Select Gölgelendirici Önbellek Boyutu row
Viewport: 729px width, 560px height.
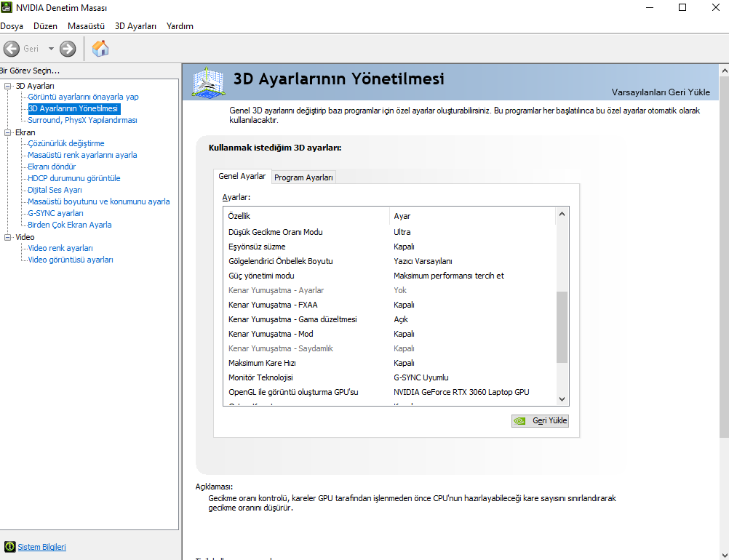click(389, 261)
